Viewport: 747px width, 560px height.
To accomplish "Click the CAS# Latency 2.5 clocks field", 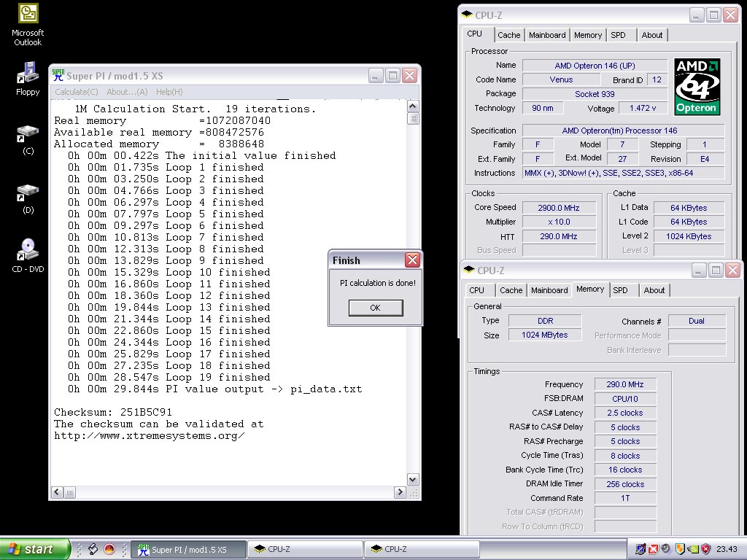I will pos(625,413).
